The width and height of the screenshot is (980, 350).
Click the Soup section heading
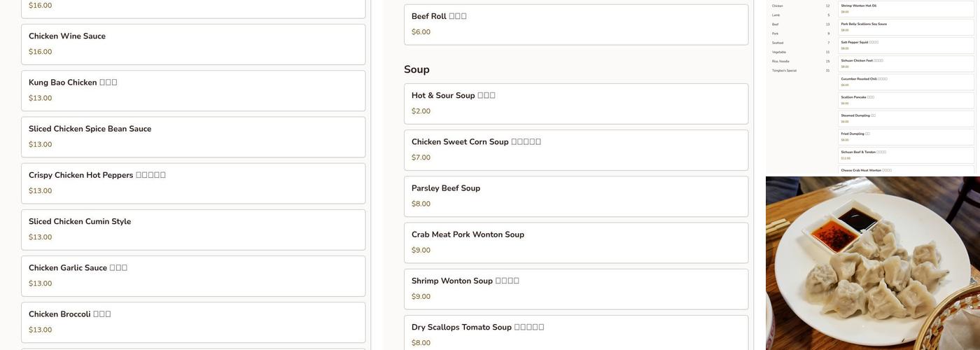tap(416, 69)
